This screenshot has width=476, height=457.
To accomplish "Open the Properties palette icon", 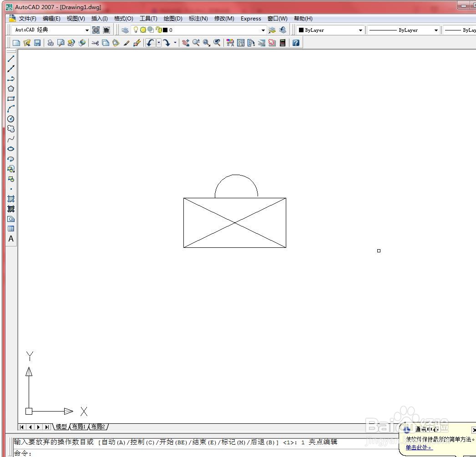I will click(230, 43).
